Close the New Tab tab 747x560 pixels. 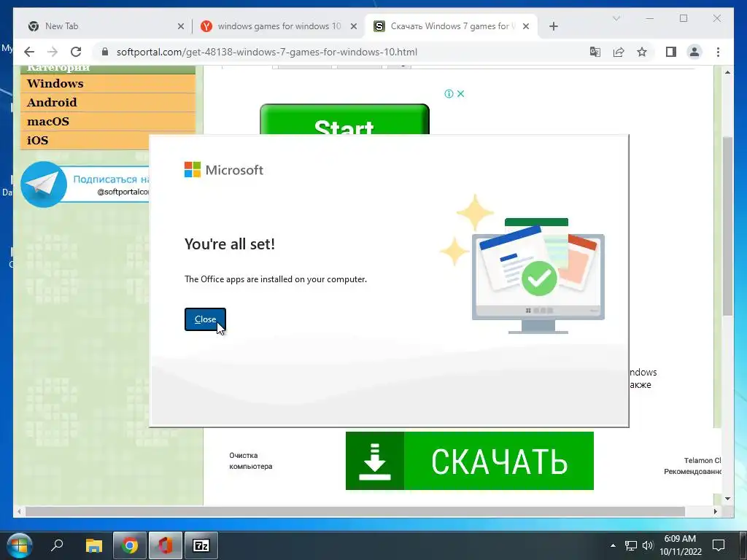181,26
